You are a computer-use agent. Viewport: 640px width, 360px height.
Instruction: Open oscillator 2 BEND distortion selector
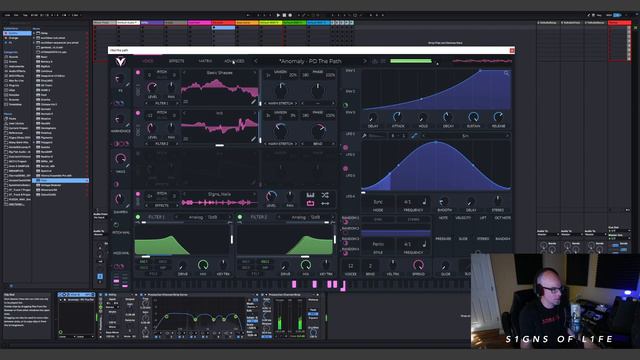click(318, 144)
